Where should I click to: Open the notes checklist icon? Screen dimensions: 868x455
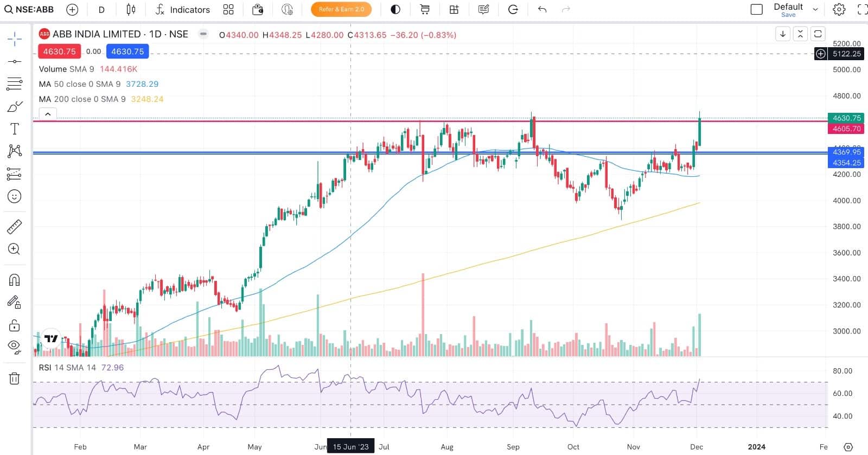(483, 9)
